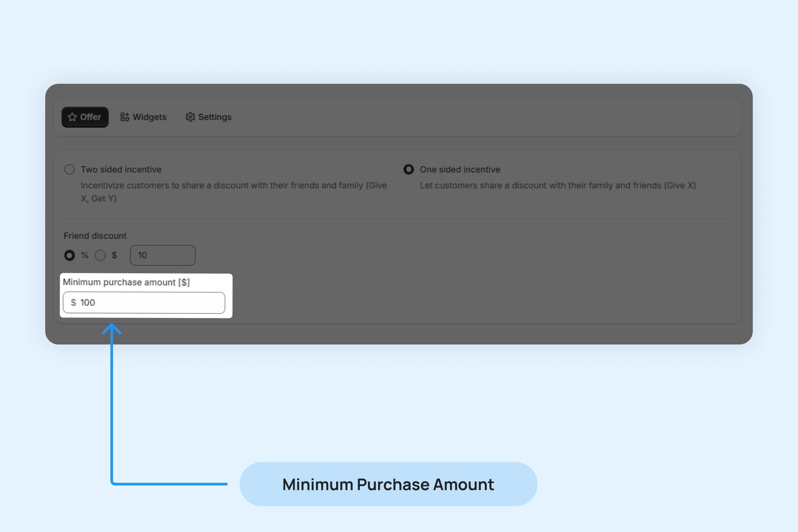Image resolution: width=798 pixels, height=532 pixels.
Task: Click the "Two sided incentive" label text
Action: coord(121,169)
